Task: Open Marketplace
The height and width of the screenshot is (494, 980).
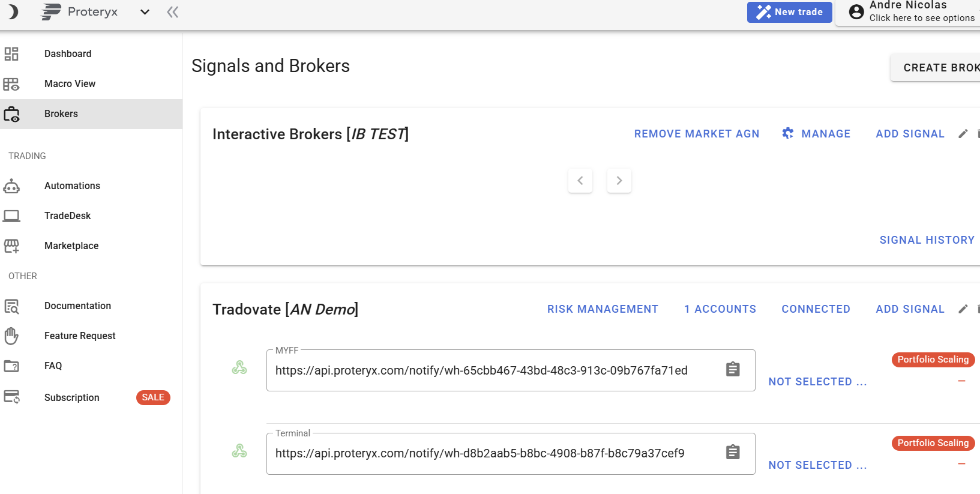Action: coord(71,246)
